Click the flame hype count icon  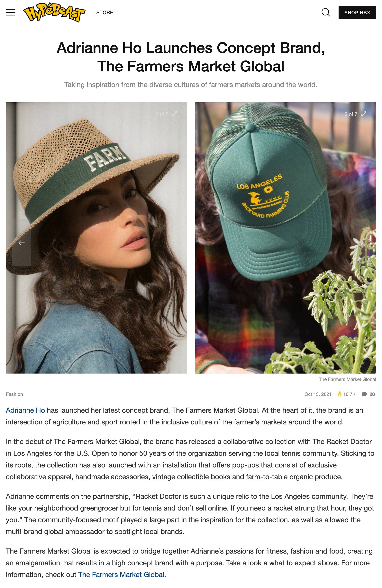[x=340, y=394]
